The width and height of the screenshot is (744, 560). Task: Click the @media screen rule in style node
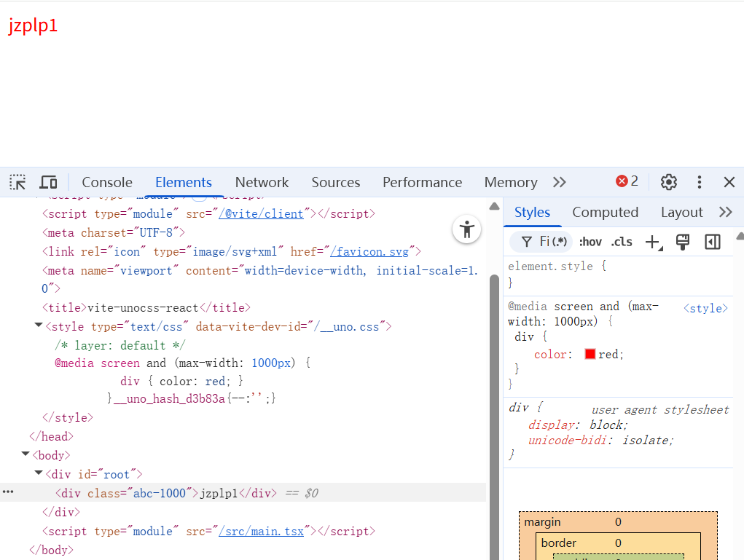pos(183,363)
